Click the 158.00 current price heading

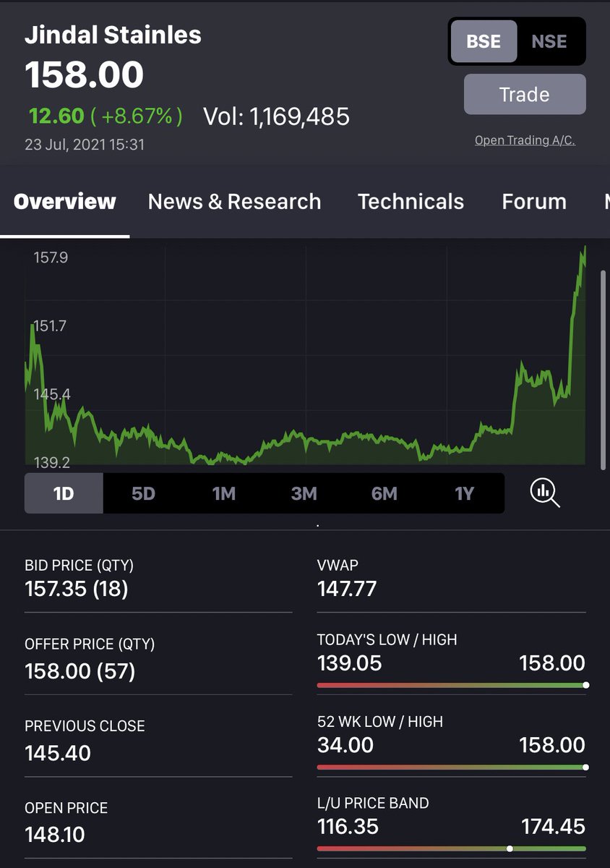[x=85, y=75]
